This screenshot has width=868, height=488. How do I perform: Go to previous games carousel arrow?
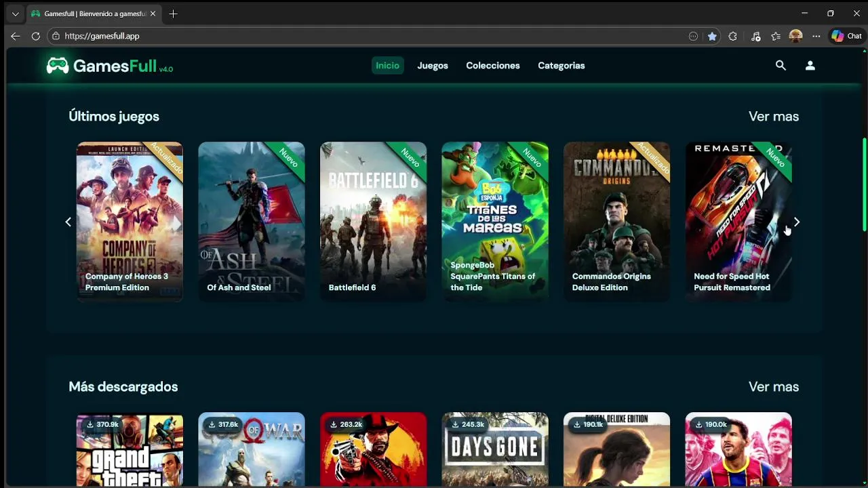(x=68, y=222)
